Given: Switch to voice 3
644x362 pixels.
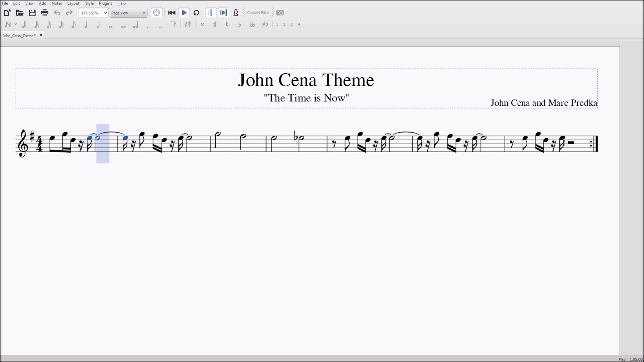Looking at the screenshot, I should [291, 24].
